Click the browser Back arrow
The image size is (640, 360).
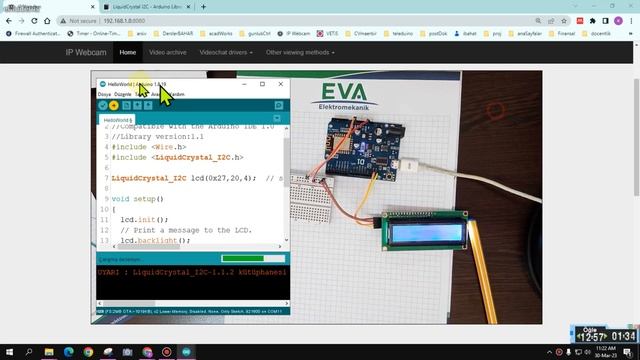[9, 21]
